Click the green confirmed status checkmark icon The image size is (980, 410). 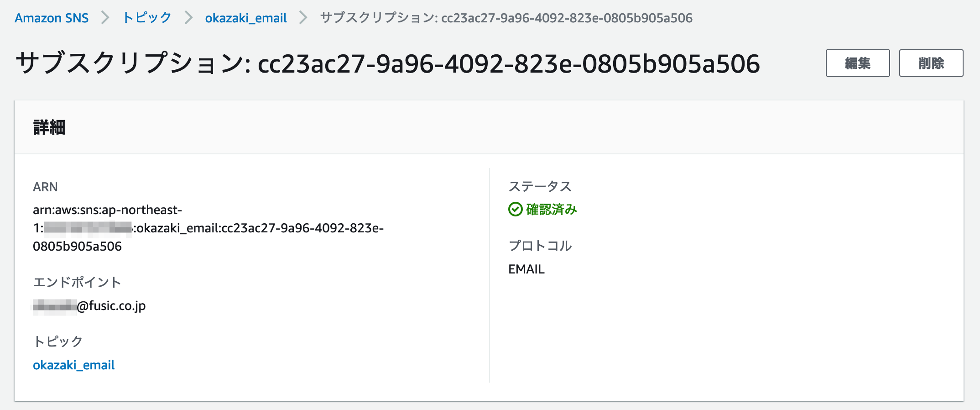click(x=515, y=210)
